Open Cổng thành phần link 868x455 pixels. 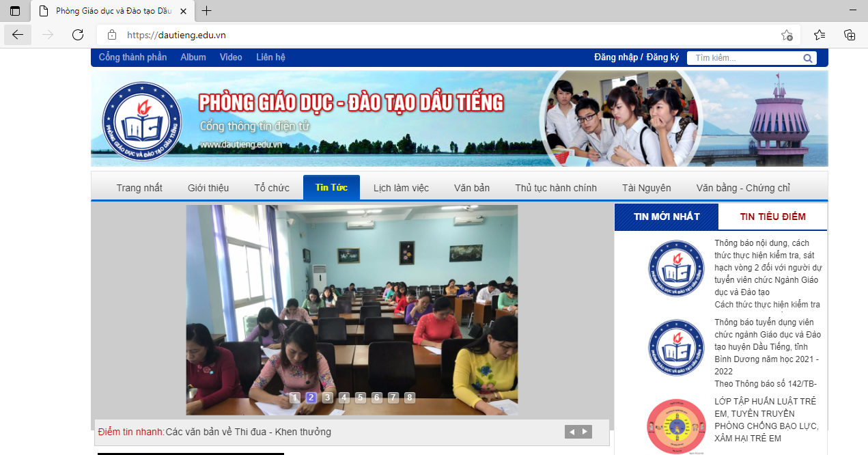[x=132, y=57]
